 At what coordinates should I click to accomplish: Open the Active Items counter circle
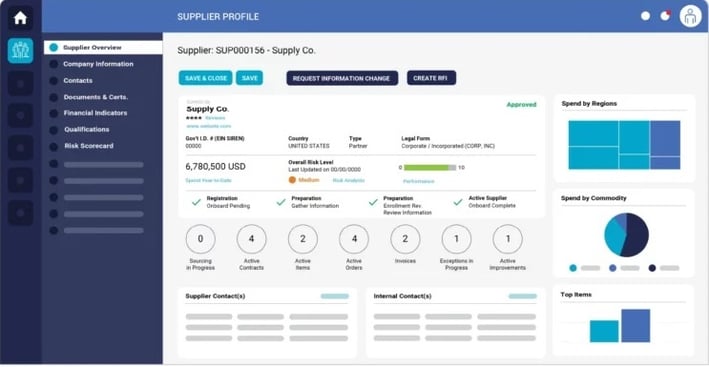pyautogui.click(x=303, y=239)
